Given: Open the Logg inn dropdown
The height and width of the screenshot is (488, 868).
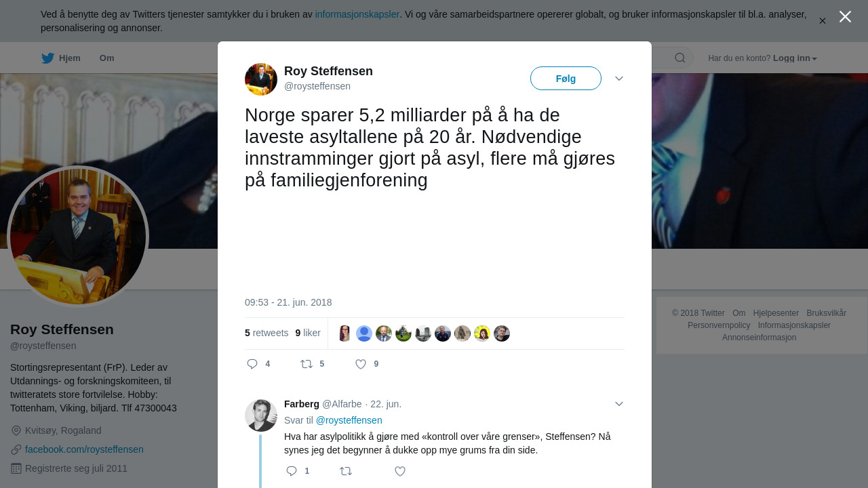Looking at the screenshot, I should coord(795,58).
